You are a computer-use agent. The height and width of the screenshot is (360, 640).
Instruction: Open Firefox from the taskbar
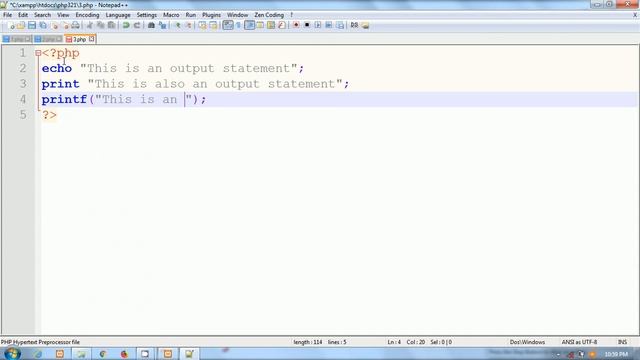pyautogui.click(x=124, y=354)
